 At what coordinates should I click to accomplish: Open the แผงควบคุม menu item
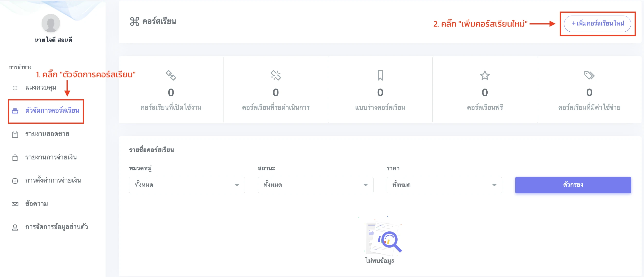click(41, 88)
